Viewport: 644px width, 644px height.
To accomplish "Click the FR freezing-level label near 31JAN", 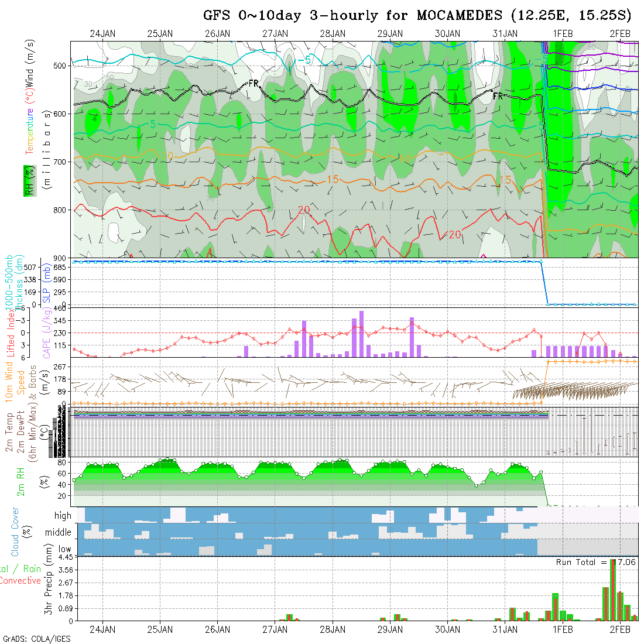I will 498,96.
